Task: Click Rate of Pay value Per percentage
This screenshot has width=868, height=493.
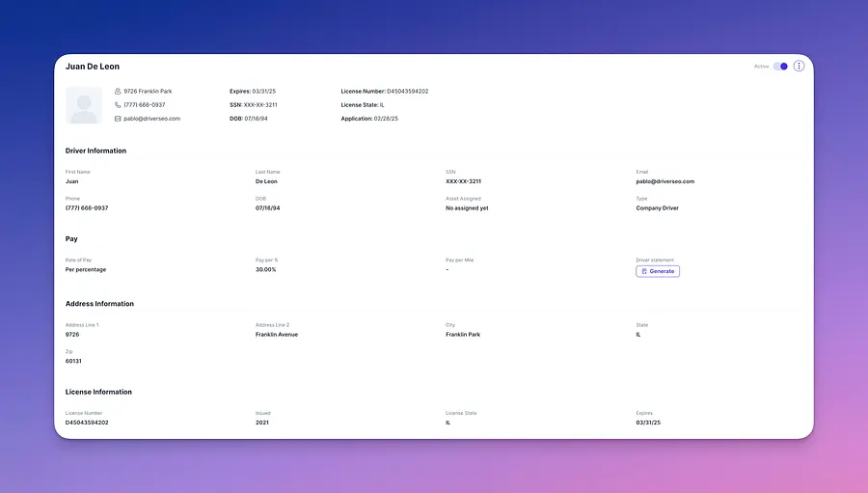Action: 86,270
